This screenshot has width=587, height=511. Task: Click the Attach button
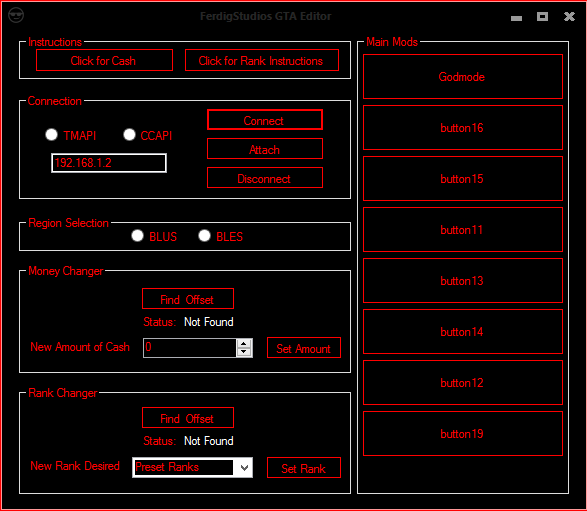point(265,149)
